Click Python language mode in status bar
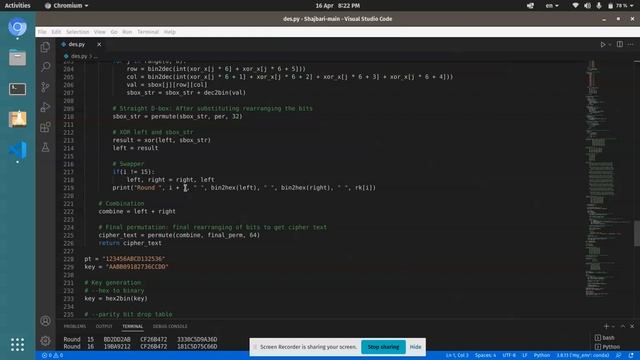 click(542, 356)
